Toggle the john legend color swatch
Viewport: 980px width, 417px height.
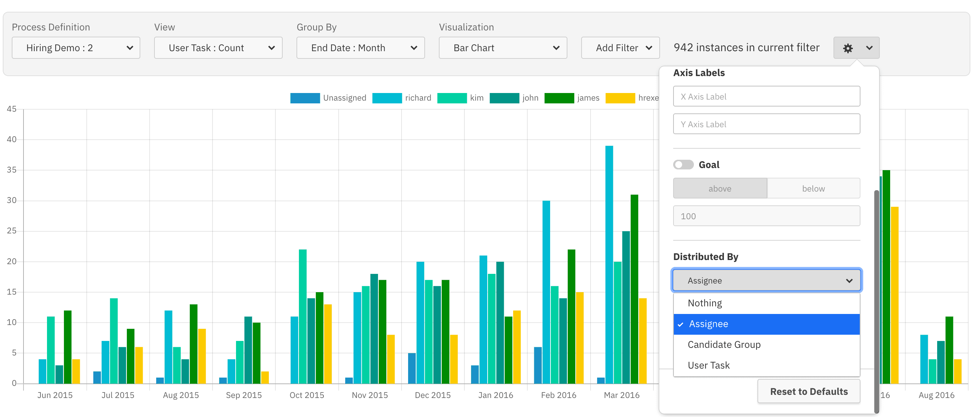click(x=505, y=98)
